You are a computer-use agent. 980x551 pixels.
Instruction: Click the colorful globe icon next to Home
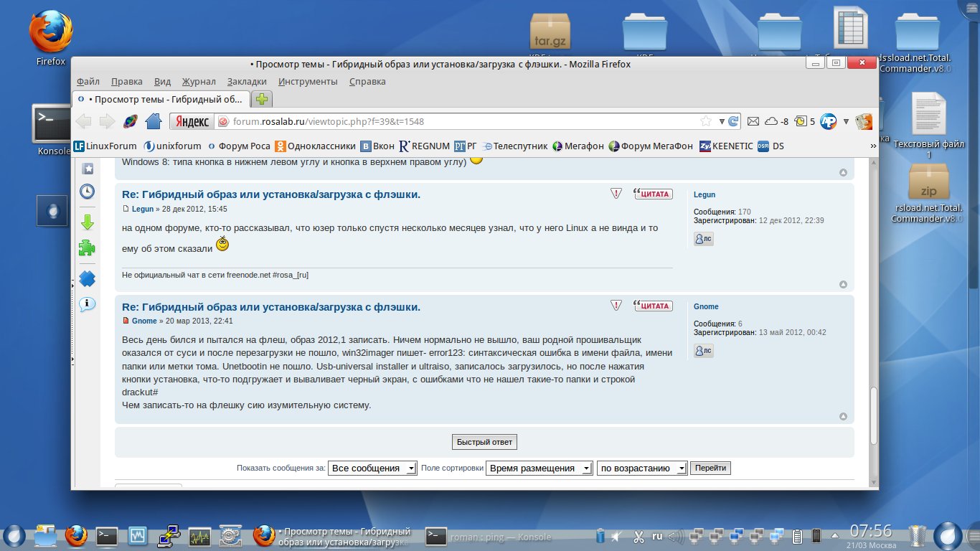coord(130,121)
